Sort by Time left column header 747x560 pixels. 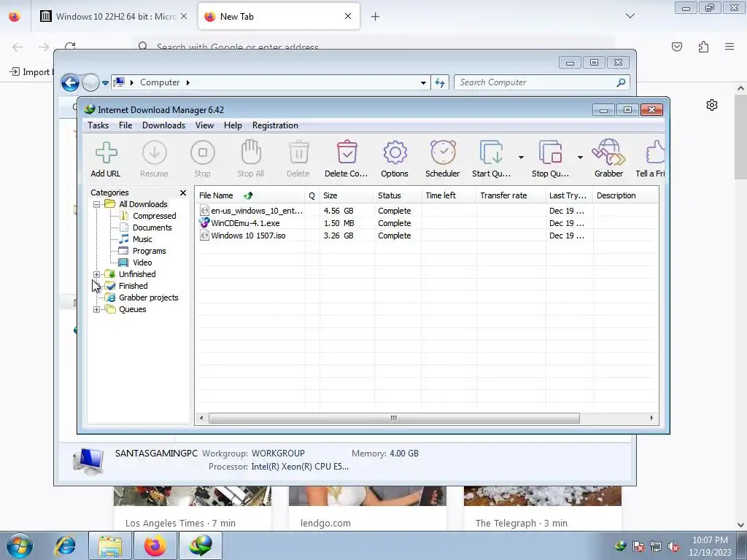(x=449, y=195)
